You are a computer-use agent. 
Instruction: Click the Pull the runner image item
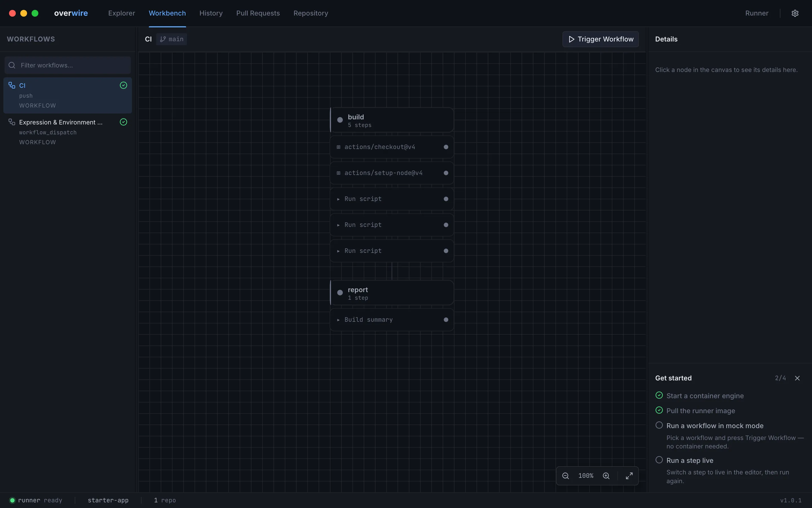(701, 411)
